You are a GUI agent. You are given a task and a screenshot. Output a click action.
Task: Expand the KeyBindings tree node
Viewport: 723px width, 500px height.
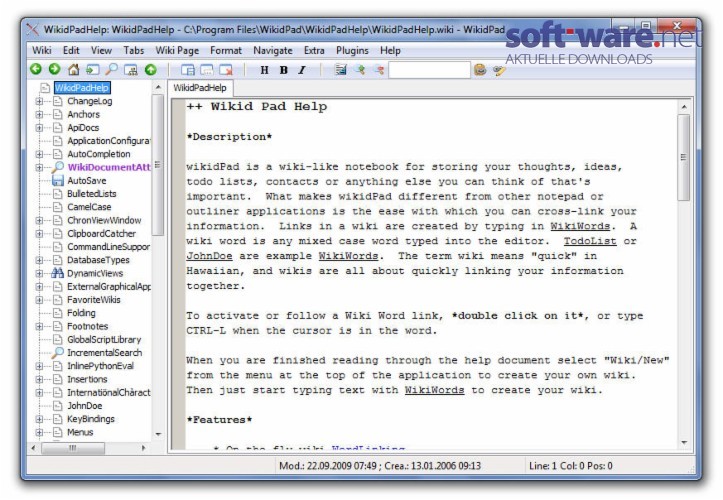coord(40,419)
